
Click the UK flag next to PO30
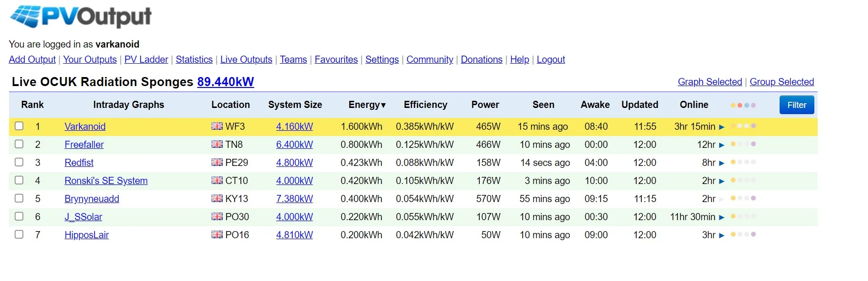217,217
